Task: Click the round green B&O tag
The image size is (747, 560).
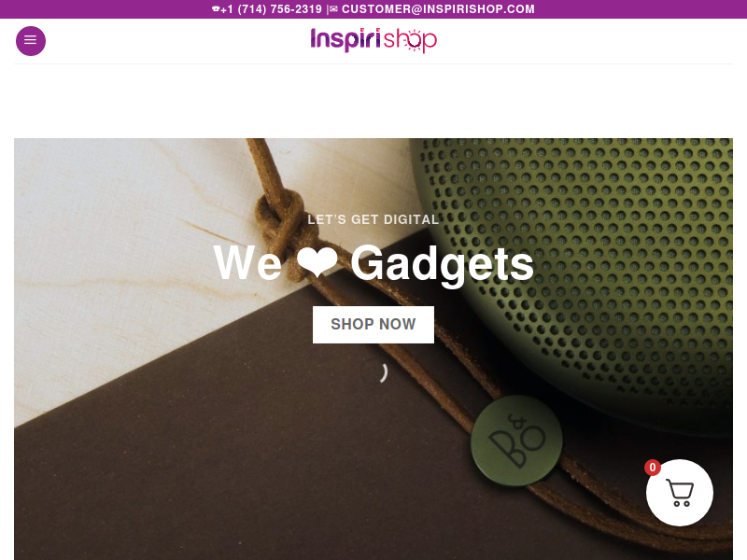Action: coord(516,441)
